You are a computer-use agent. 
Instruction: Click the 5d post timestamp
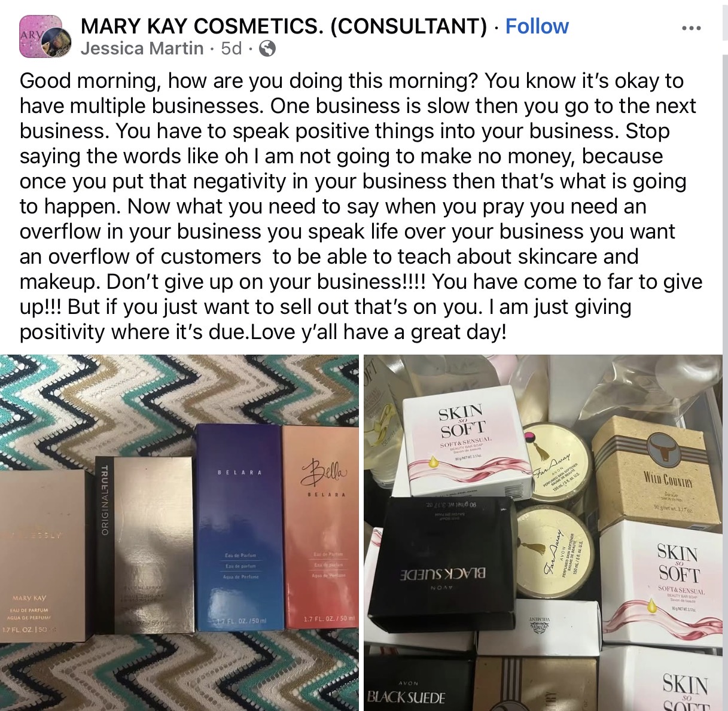[x=232, y=48]
